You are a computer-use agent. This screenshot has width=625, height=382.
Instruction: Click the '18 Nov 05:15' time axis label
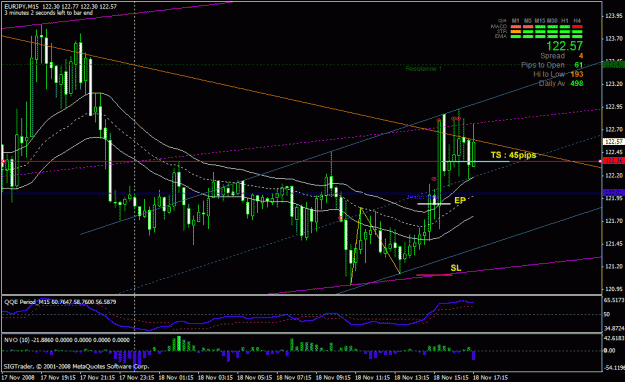[x=254, y=378]
